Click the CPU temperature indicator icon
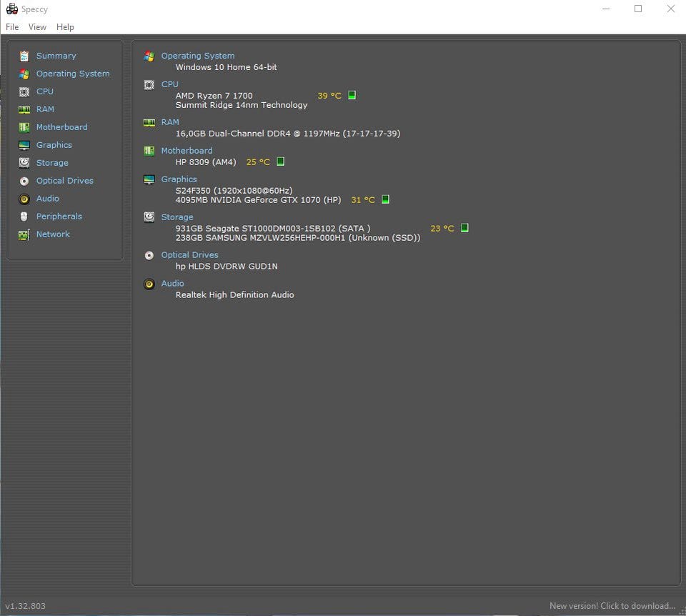The image size is (686, 616). tap(352, 96)
